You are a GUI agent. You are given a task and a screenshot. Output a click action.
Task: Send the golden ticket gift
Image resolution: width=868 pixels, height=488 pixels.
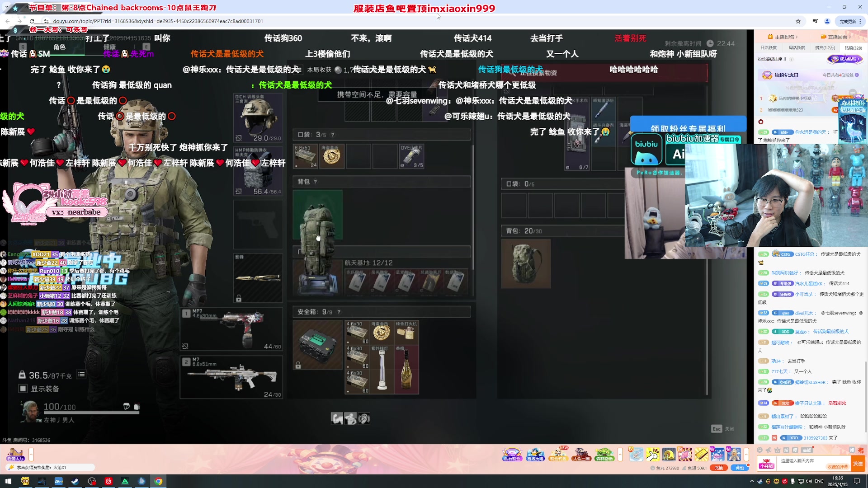tap(701, 455)
